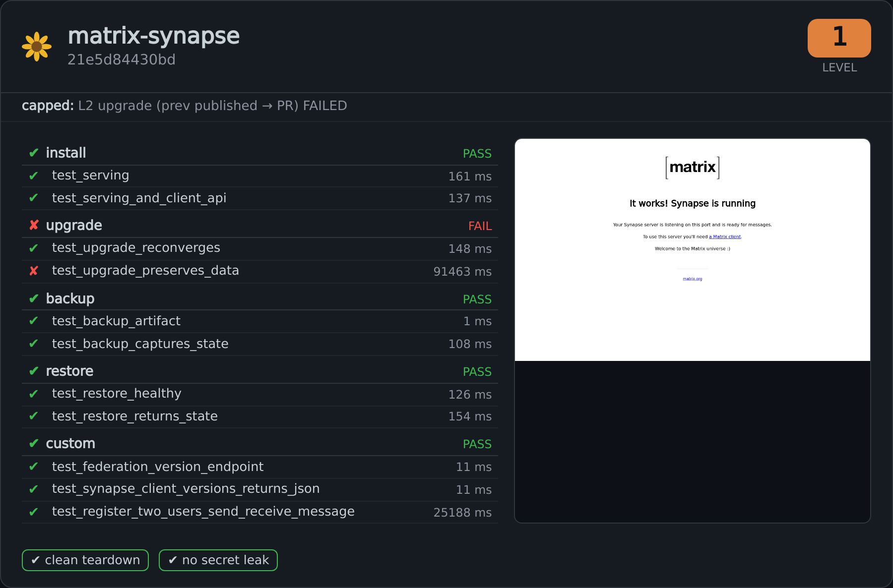The image size is (893, 588).
Task: Click the red X beside test_upgrade_preserves_data
Action: (x=34, y=271)
